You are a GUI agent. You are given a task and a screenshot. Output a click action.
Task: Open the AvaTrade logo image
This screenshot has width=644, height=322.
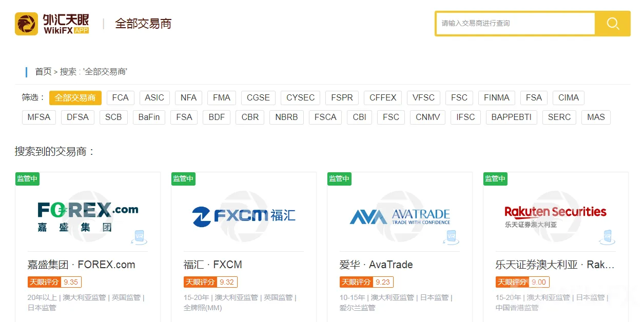[400, 216]
